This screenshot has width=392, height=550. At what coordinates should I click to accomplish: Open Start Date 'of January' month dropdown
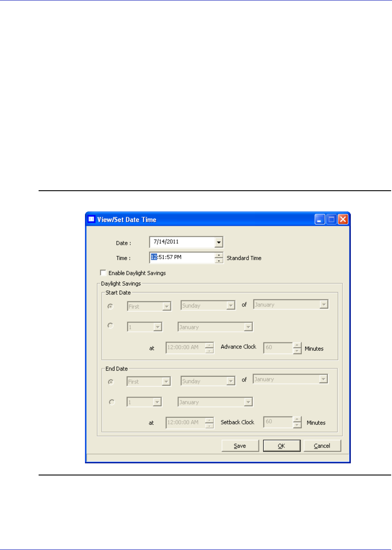click(x=323, y=305)
